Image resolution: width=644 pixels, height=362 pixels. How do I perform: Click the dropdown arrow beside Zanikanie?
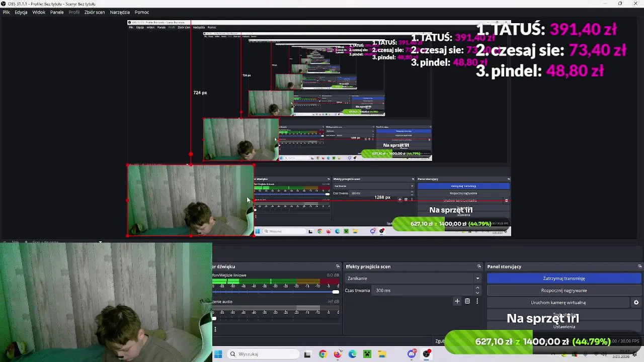click(x=477, y=279)
